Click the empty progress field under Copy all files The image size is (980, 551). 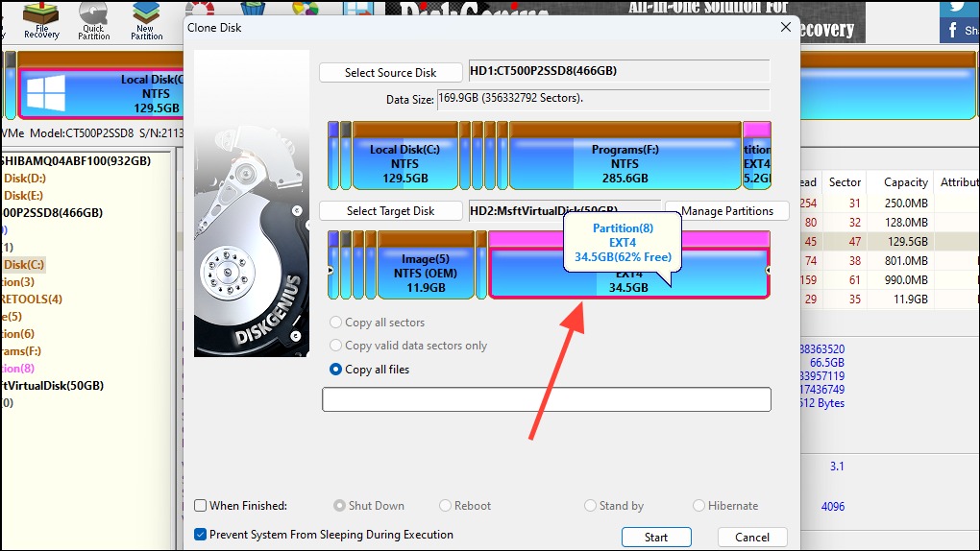547,400
